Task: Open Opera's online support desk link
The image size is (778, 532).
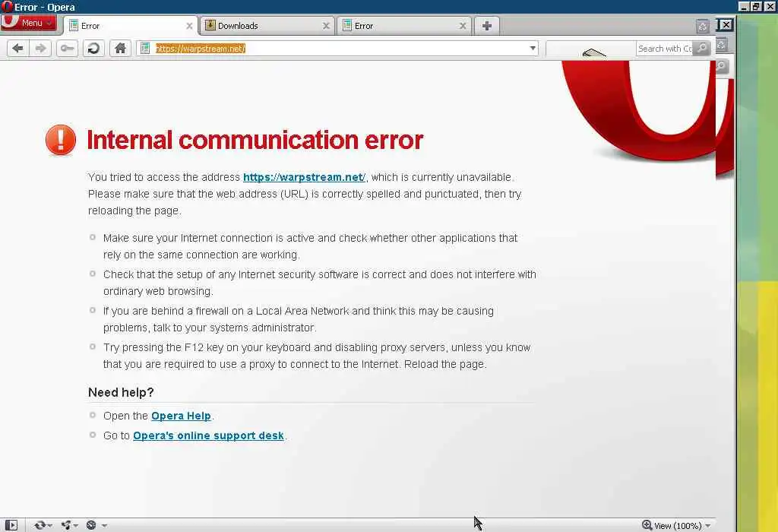Action: point(208,435)
